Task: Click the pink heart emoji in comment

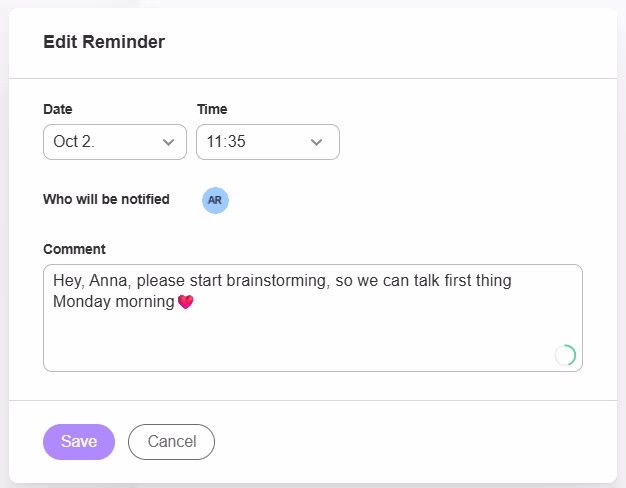Action: (185, 301)
